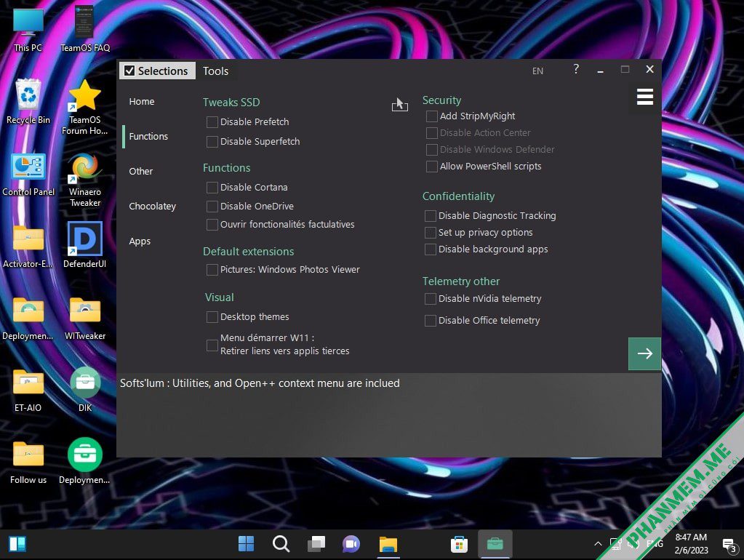The image size is (744, 560).
Task: Open taskbar Search icon
Action: click(x=281, y=544)
